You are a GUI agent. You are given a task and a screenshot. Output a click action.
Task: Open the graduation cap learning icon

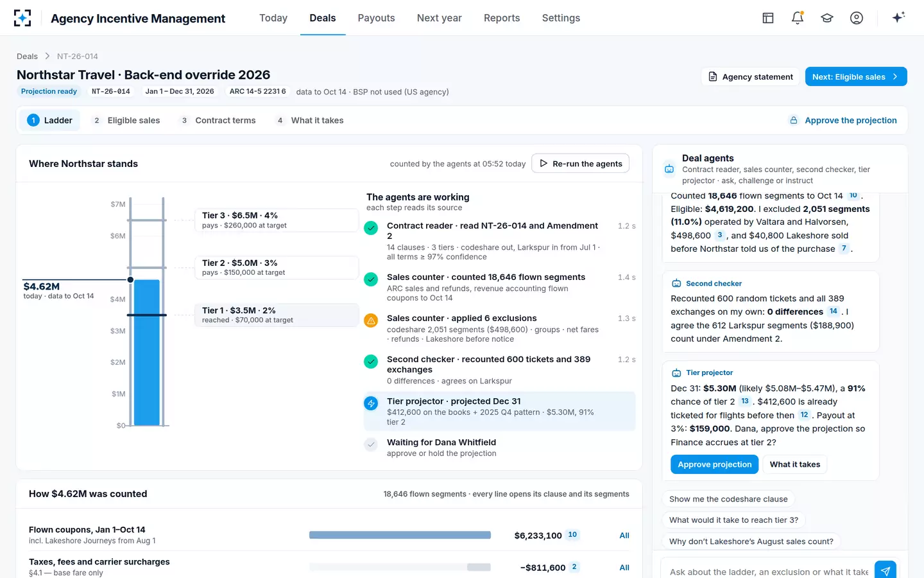(827, 18)
